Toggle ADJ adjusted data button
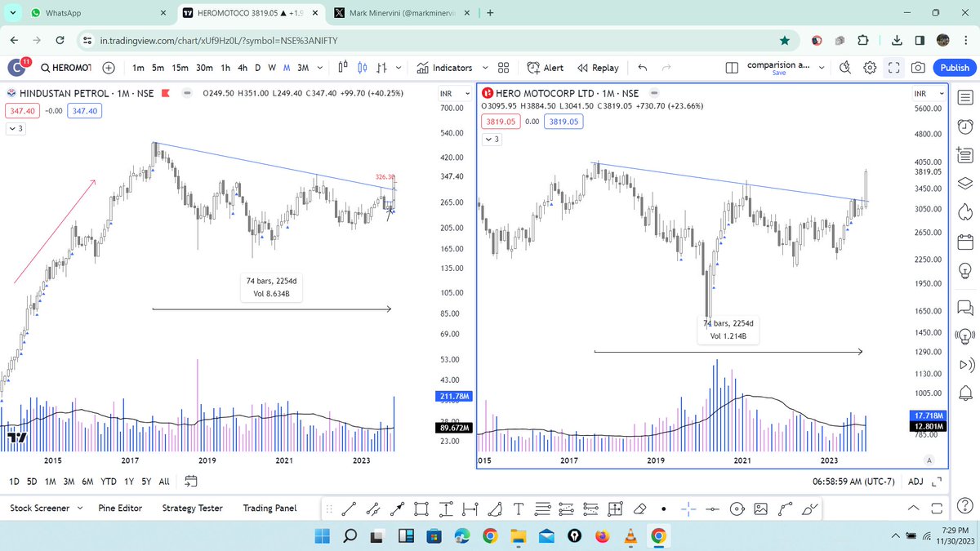 click(916, 482)
